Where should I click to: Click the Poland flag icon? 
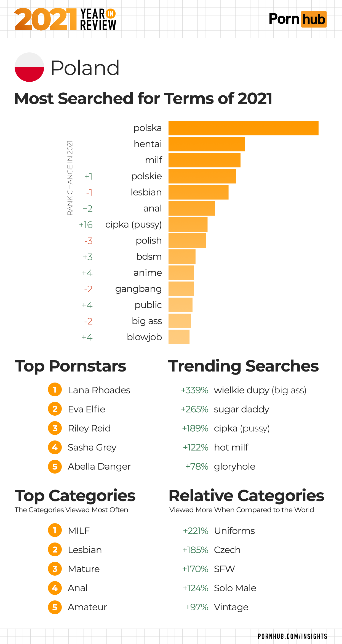[29, 67]
